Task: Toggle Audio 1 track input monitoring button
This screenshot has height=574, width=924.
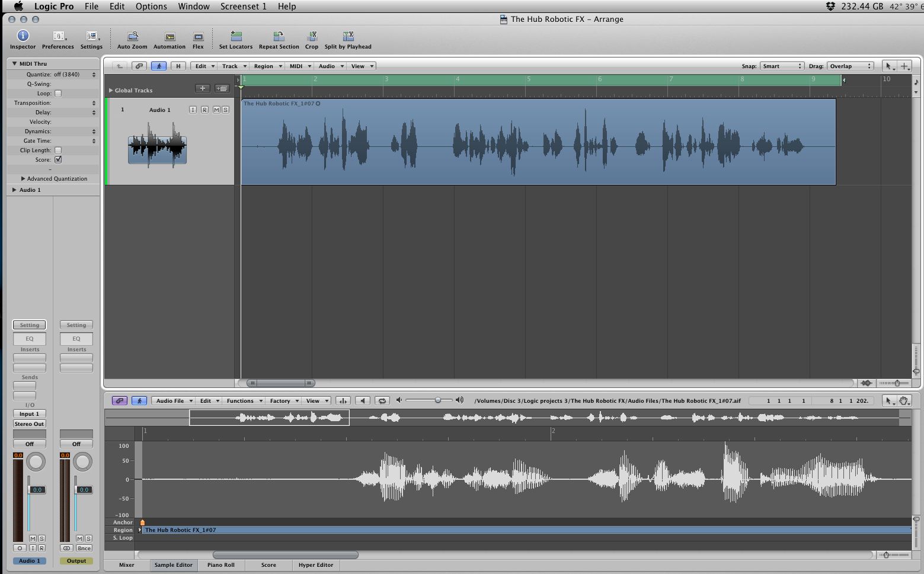Action: tap(193, 110)
